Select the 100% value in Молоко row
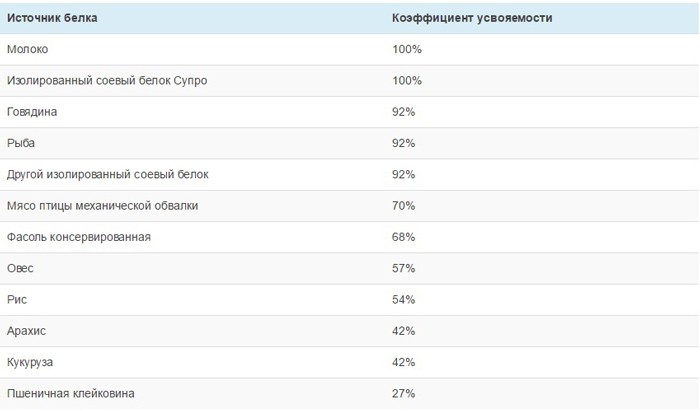 (x=407, y=49)
